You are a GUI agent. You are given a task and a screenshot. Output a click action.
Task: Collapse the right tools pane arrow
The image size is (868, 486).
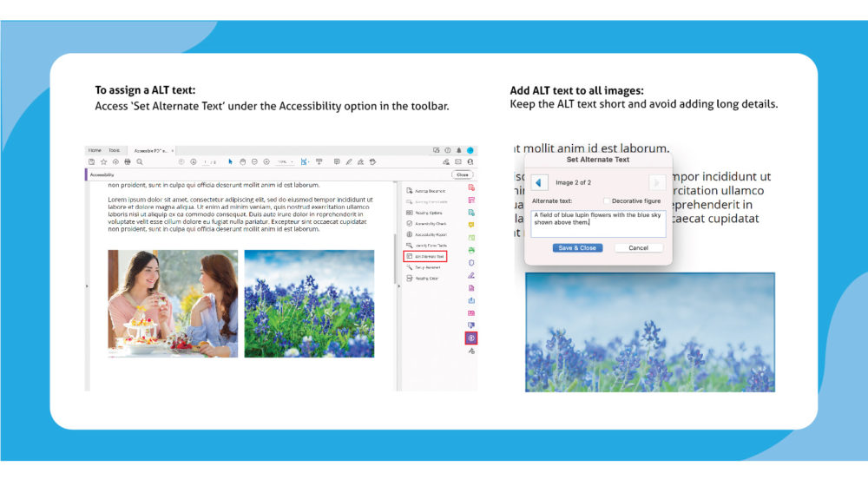click(x=399, y=286)
